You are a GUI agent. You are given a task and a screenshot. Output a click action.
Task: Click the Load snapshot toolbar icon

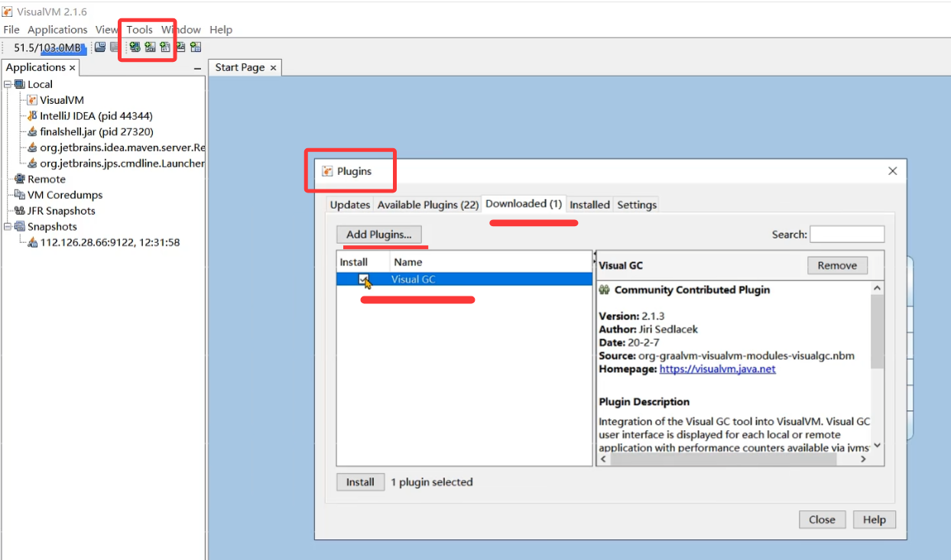[x=100, y=47]
